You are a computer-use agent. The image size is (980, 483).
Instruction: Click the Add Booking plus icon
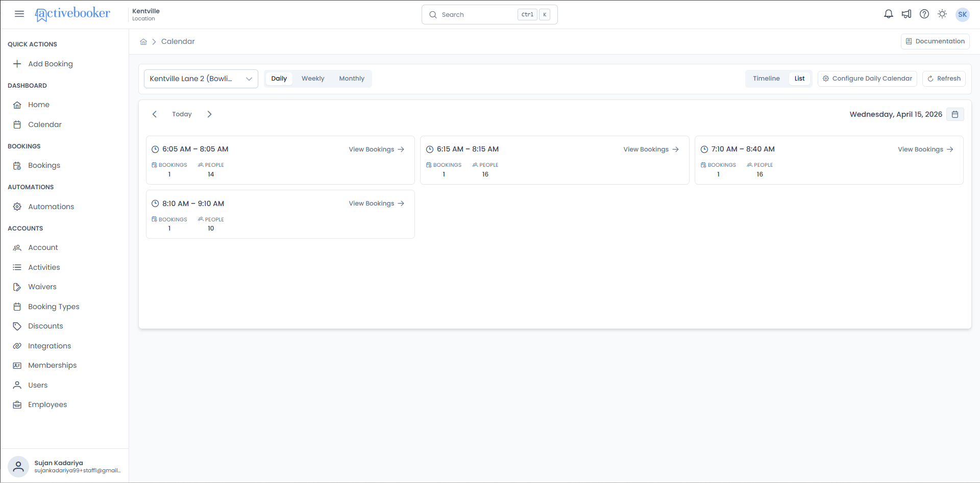coord(17,64)
